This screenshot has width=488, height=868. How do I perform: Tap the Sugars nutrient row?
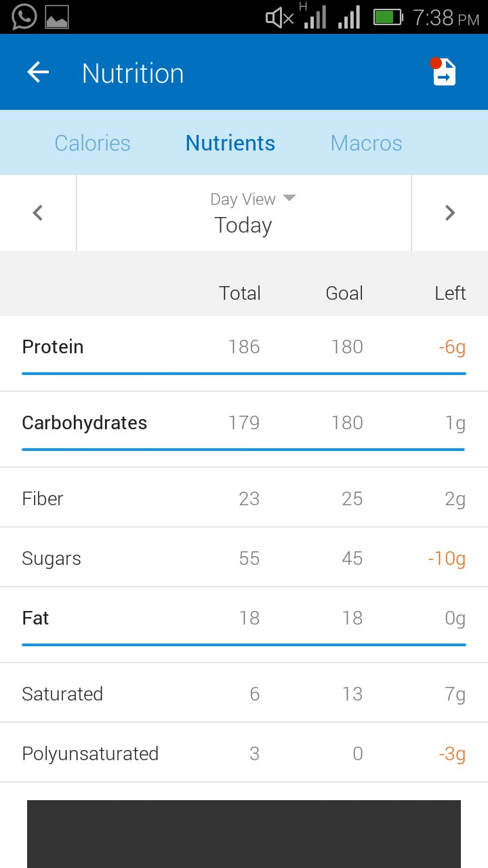tap(244, 558)
